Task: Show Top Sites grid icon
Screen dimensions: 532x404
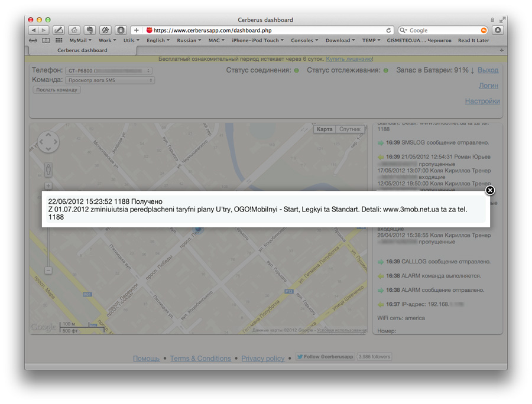Action: [59, 41]
